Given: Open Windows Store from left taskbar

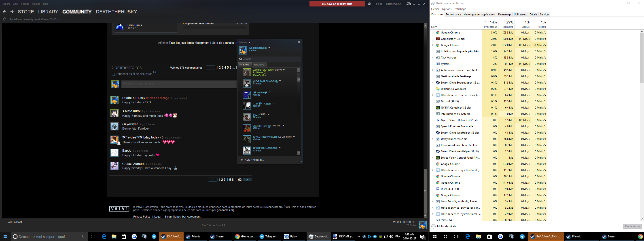Looking at the screenshot, I should click(x=124, y=237).
